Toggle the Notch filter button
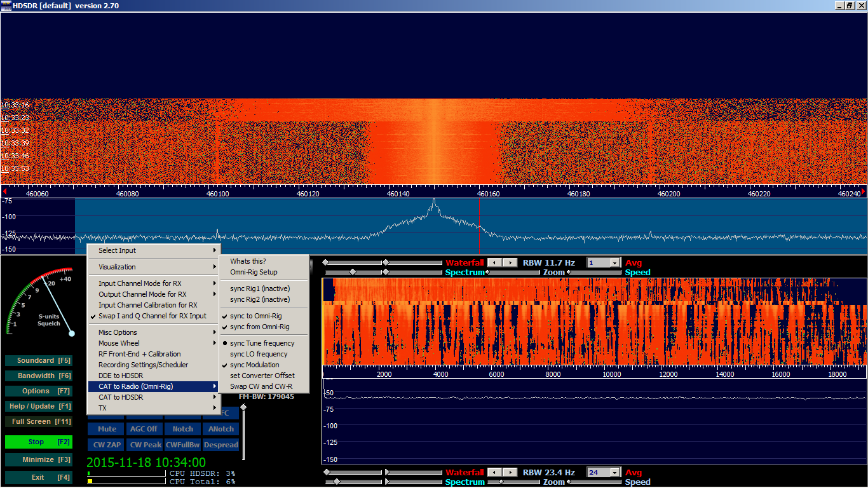The height and width of the screenshot is (488, 868). [x=183, y=429]
